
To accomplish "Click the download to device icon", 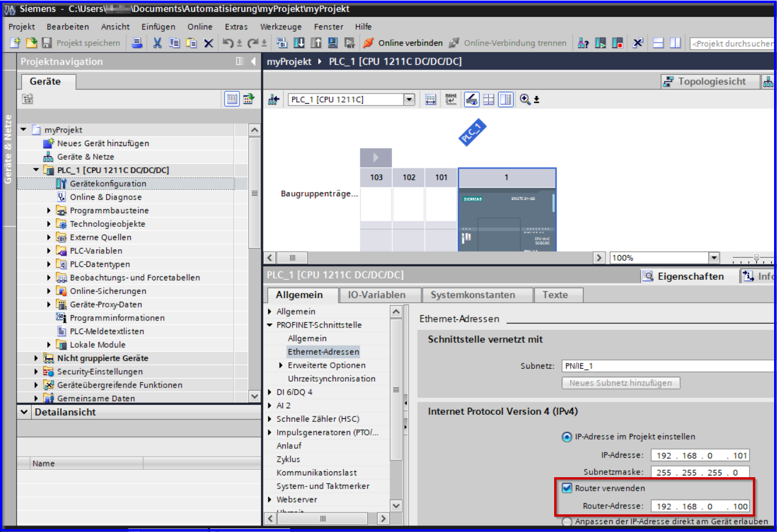I will 299,43.
